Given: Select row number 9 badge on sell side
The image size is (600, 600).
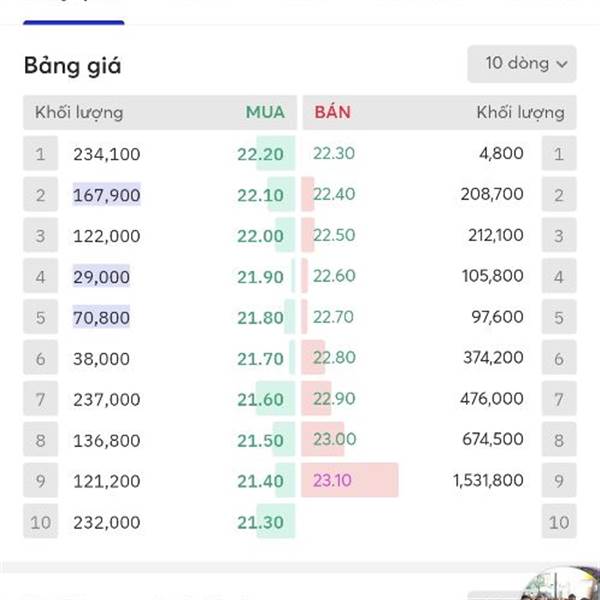Looking at the screenshot, I should (x=559, y=480).
